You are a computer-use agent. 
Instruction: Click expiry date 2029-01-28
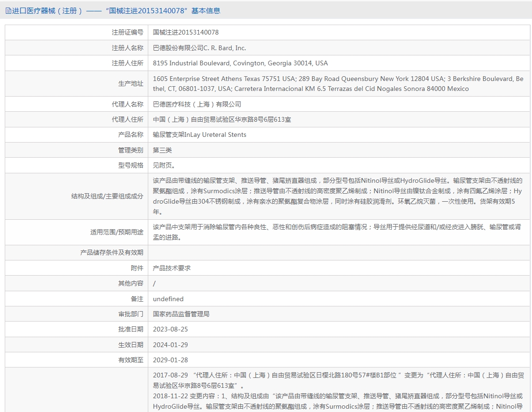tap(171, 360)
